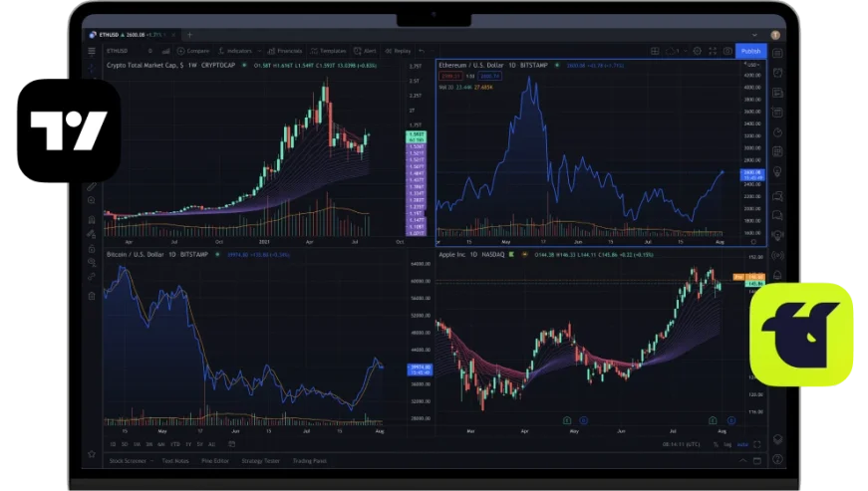Toggle log scale on price axis

tap(726, 444)
